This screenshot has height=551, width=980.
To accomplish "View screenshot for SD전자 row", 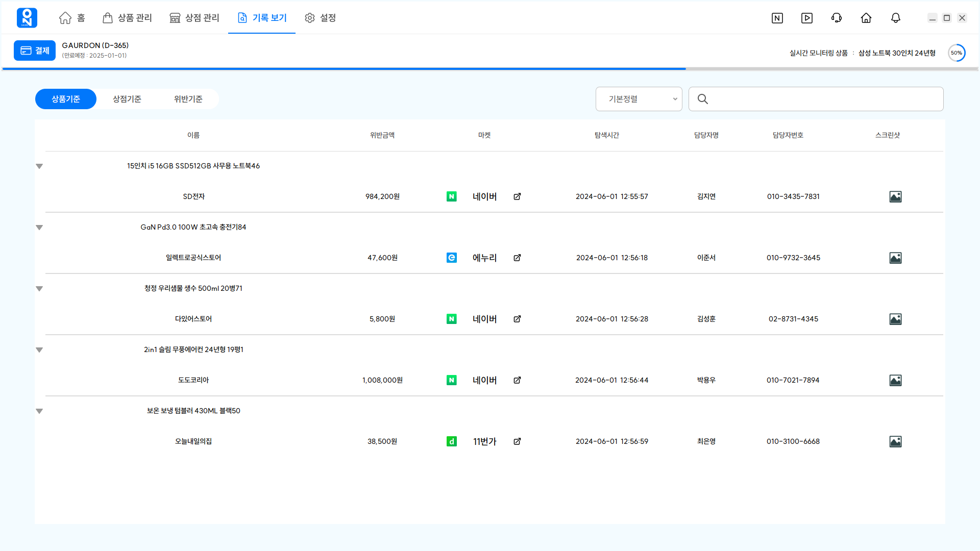I will tap(895, 197).
